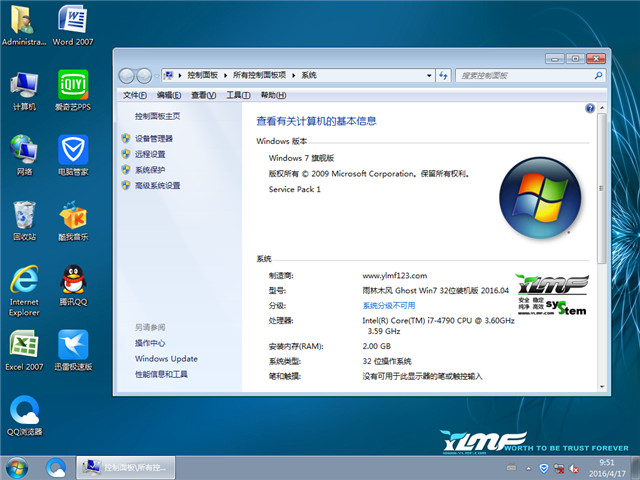Open Windows Update link
This screenshot has width=640, height=480.
167,359
